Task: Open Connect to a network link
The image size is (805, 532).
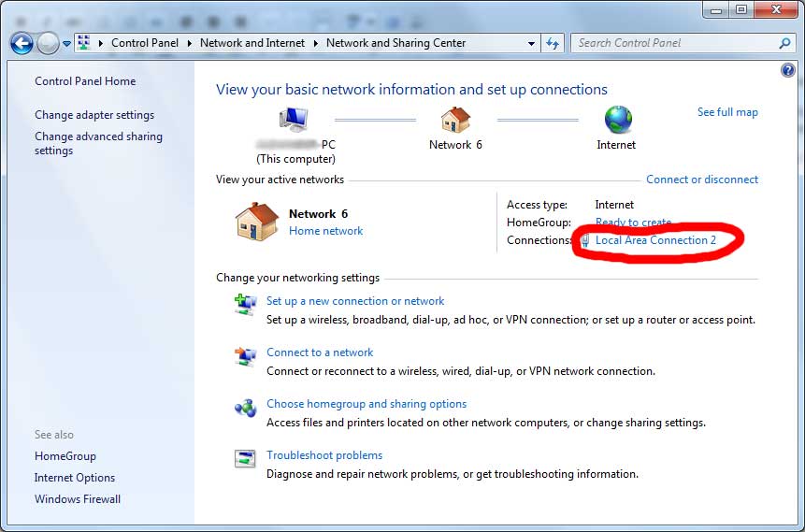Action: pos(320,352)
